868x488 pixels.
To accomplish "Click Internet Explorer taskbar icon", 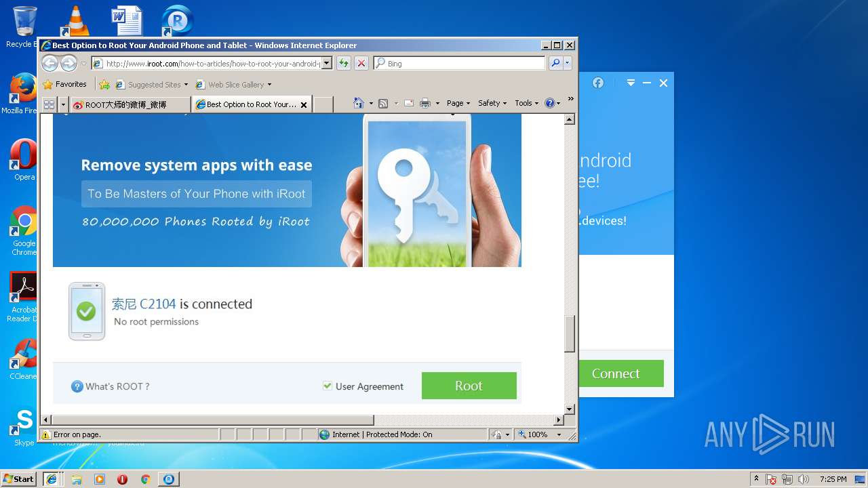I will [52, 479].
